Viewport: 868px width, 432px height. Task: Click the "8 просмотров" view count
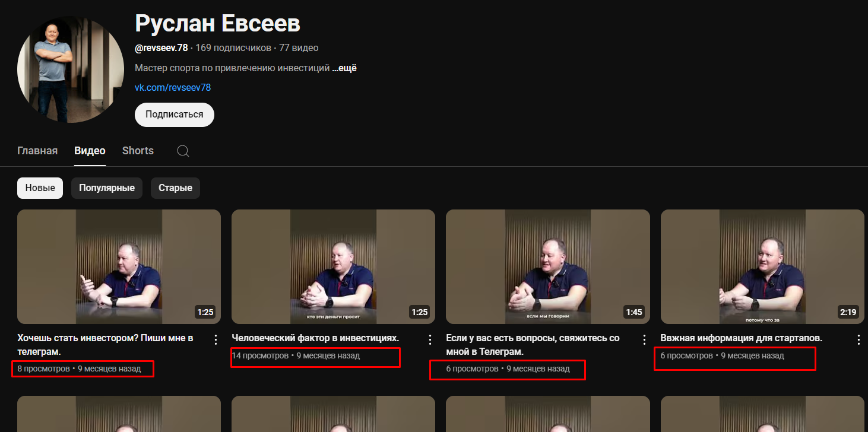click(x=43, y=369)
